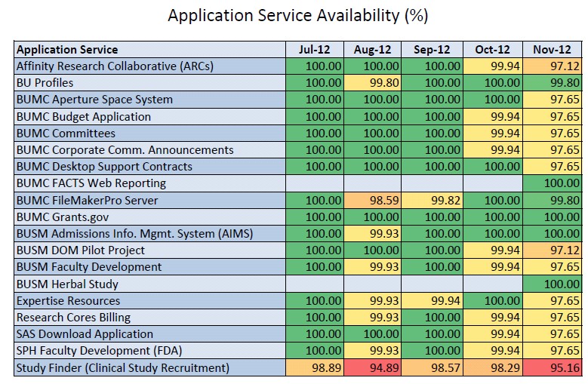The image size is (588, 384).
Task: Select the Expertise Resources row label
Action: pos(150,300)
